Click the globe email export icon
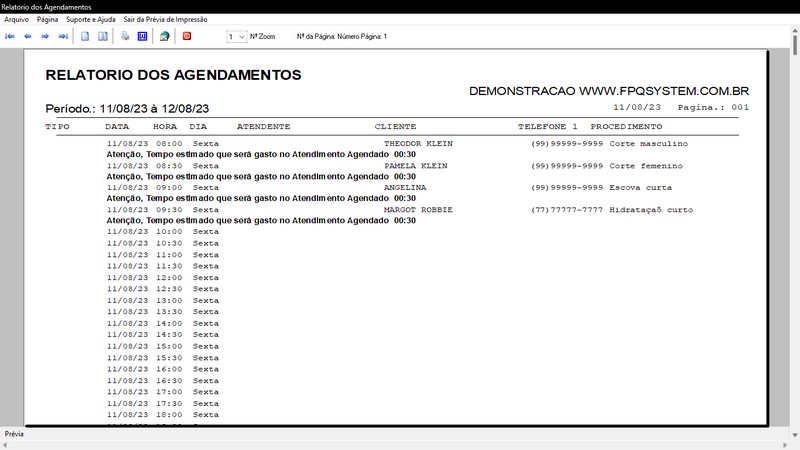Viewport: 800px width, 450px height. click(x=164, y=36)
